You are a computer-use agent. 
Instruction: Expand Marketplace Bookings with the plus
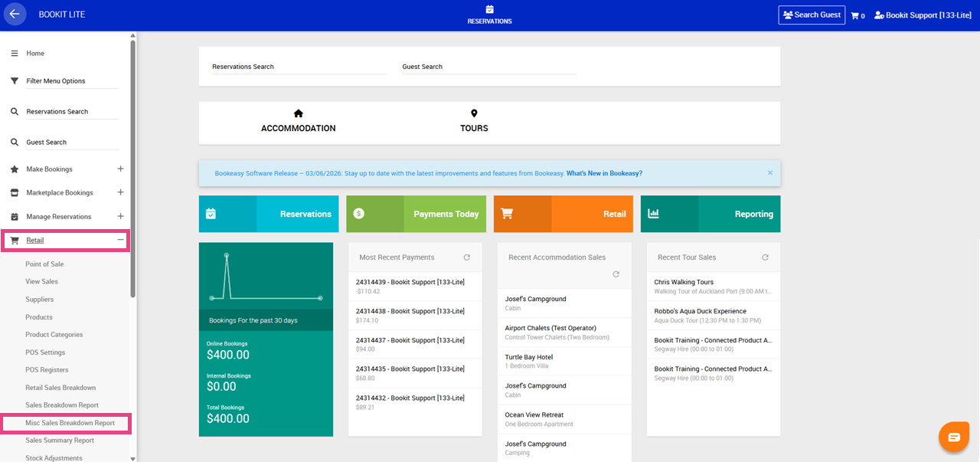(x=120, y=192)
